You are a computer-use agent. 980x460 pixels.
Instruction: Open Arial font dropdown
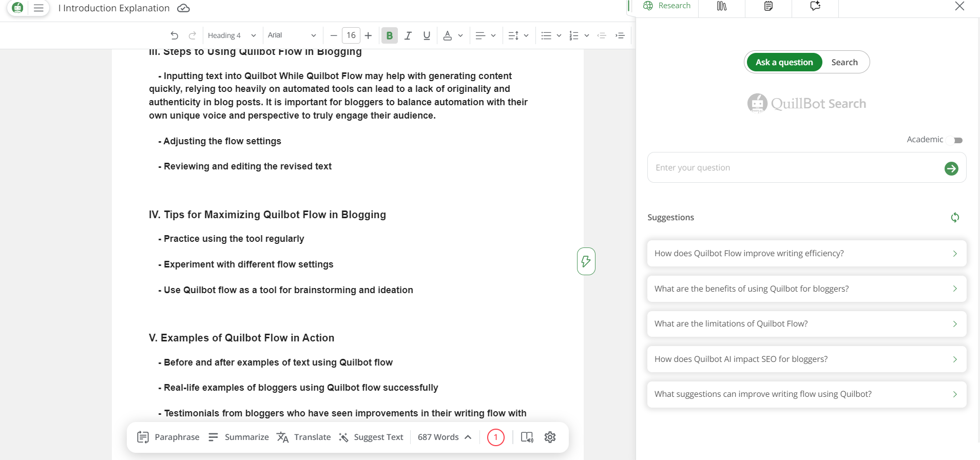(x=292, y=35)
